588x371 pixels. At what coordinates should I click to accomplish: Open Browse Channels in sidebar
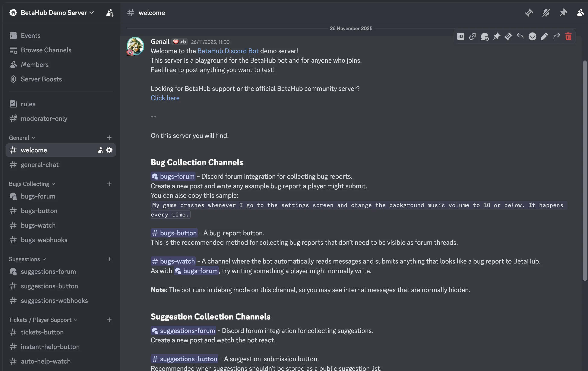[46, 50]
